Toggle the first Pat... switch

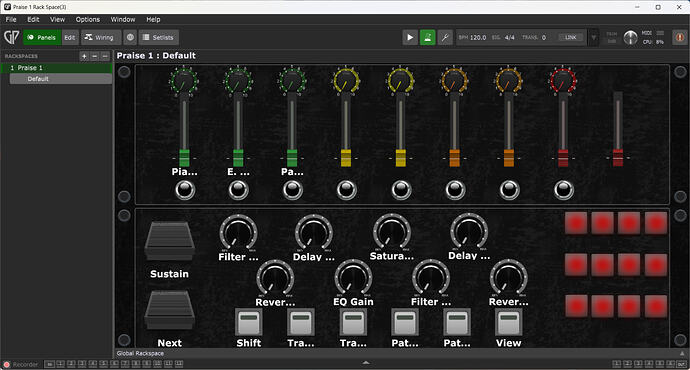click(x=405, y=322)
